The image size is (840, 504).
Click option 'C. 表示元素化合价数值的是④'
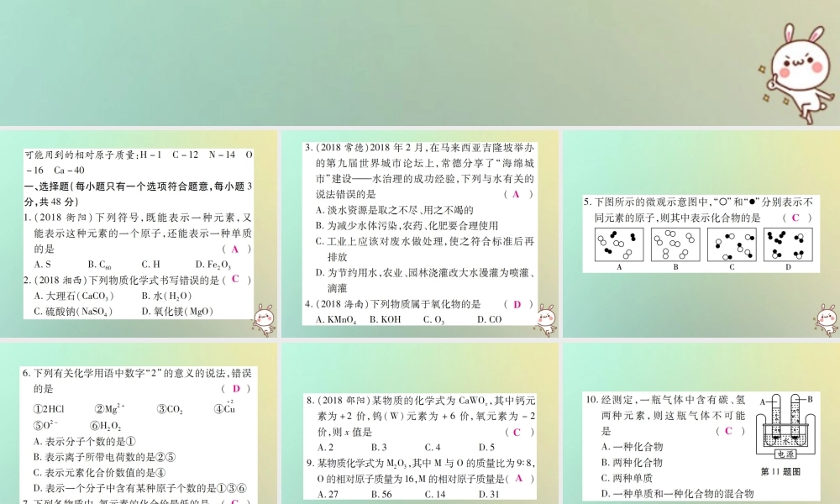[100, 472]
